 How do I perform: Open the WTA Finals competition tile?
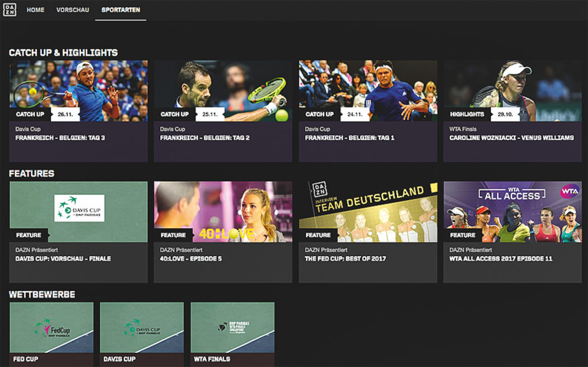click(x=232, y=331)
